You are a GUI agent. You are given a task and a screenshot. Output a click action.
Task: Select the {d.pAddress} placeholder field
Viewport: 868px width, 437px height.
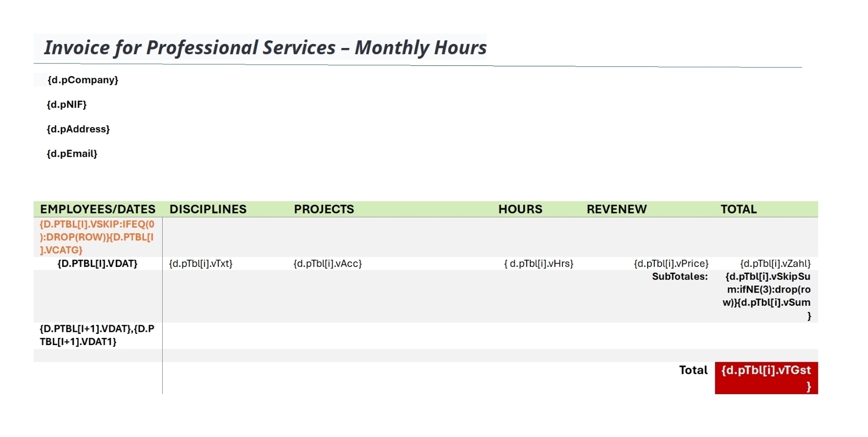pos(78,129)
